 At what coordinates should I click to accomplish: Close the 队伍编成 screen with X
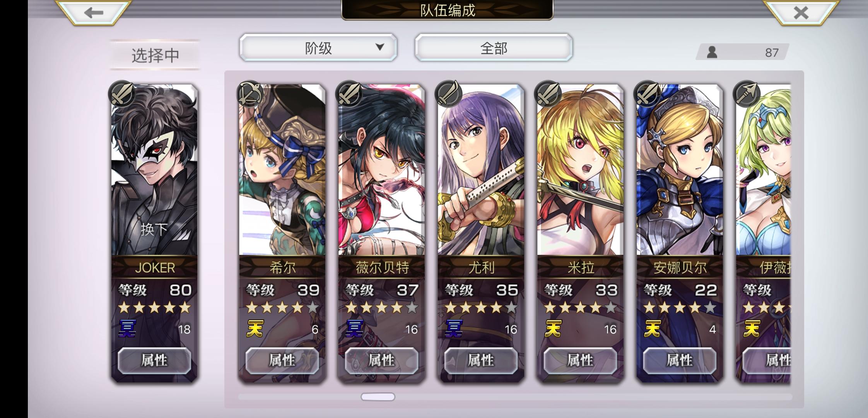pos(801,13)
